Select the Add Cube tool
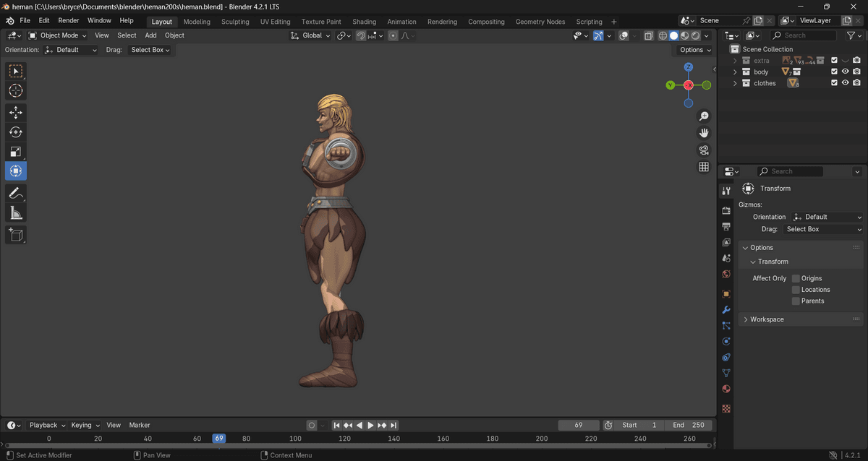 pos(16,234)
